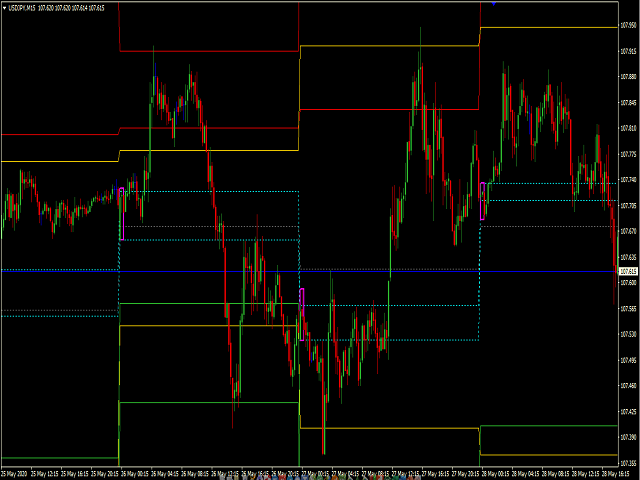
Task: Click the 107.810 price scale label
Action: (x=628, y=128)
